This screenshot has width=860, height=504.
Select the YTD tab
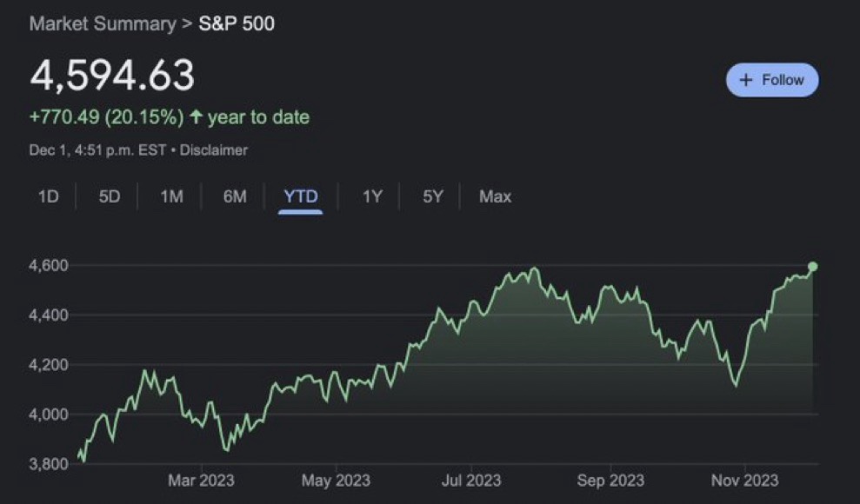[301, 196]
